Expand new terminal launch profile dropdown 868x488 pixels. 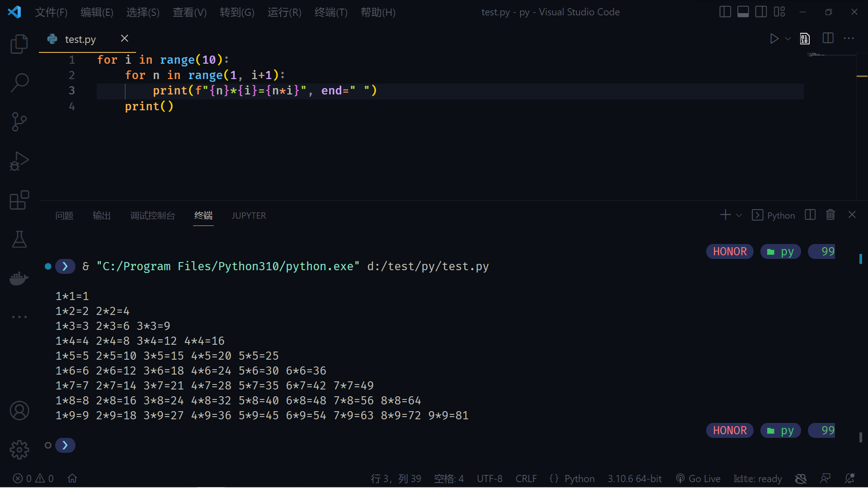point(739,215)
